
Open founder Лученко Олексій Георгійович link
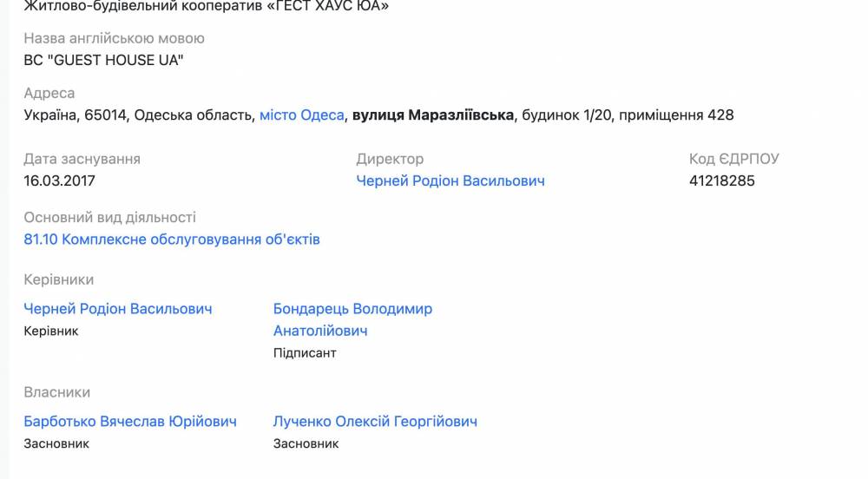tap(375, 422)
